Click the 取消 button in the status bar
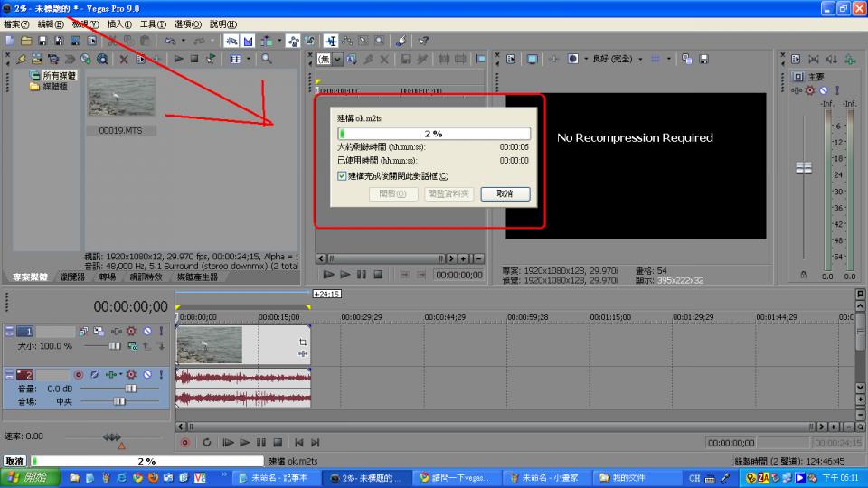The image size is (868, 488). click(x=14, y=461)
